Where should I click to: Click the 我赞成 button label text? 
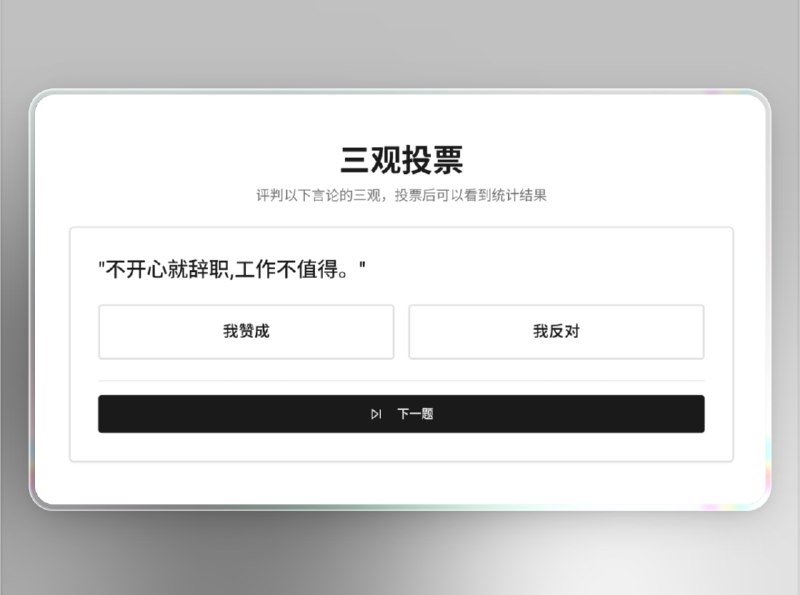click(x=245, y=331)
